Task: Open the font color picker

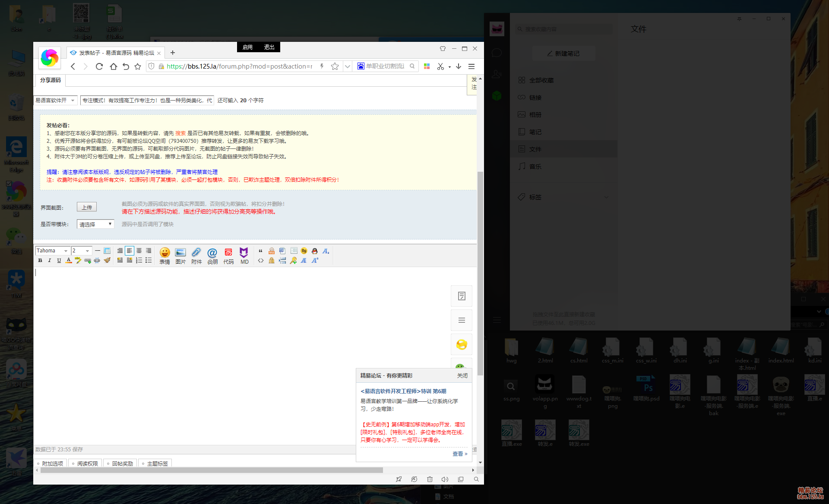Action: pos(69,260)
